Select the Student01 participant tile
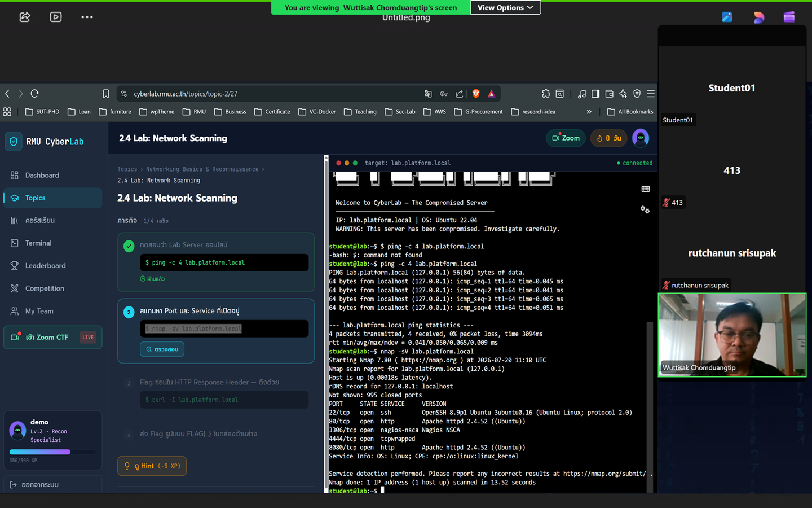812x508 pixels. 732,88
